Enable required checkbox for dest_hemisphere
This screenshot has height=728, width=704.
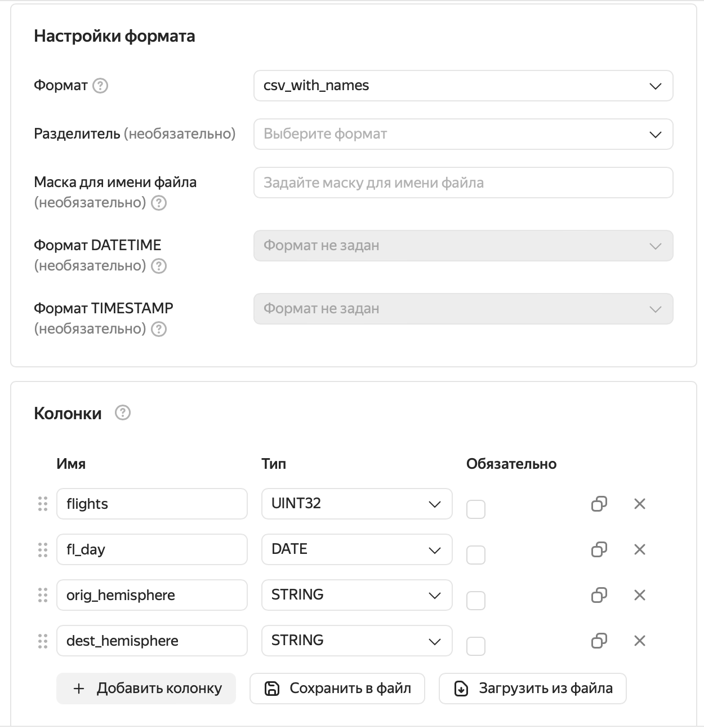pyautogui.click(x=476, y=646)
